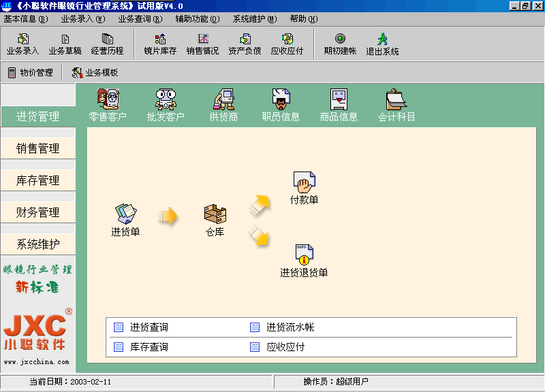Switch to 销售管理 sidebar tab

point(38,148)
